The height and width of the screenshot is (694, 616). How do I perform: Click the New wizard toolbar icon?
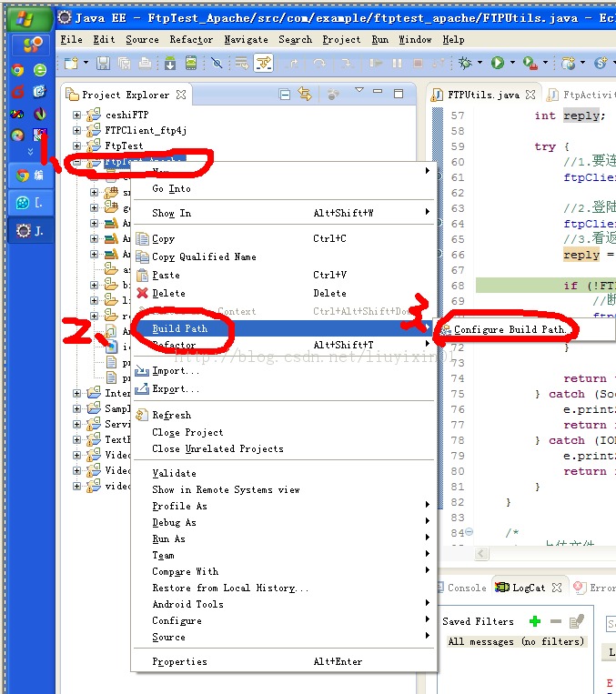point(71,64)
